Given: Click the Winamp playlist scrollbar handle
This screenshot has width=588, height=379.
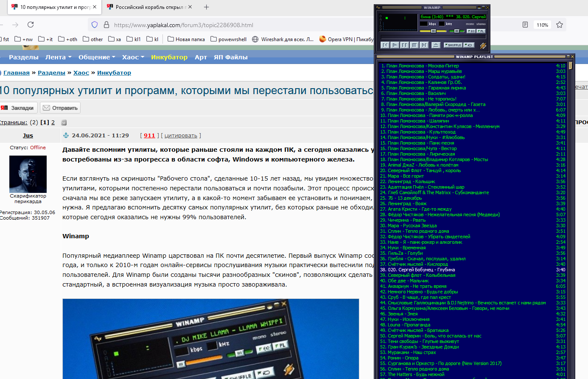Looking at the screenshot, I should pyautogui.click(x=571, y=66).
